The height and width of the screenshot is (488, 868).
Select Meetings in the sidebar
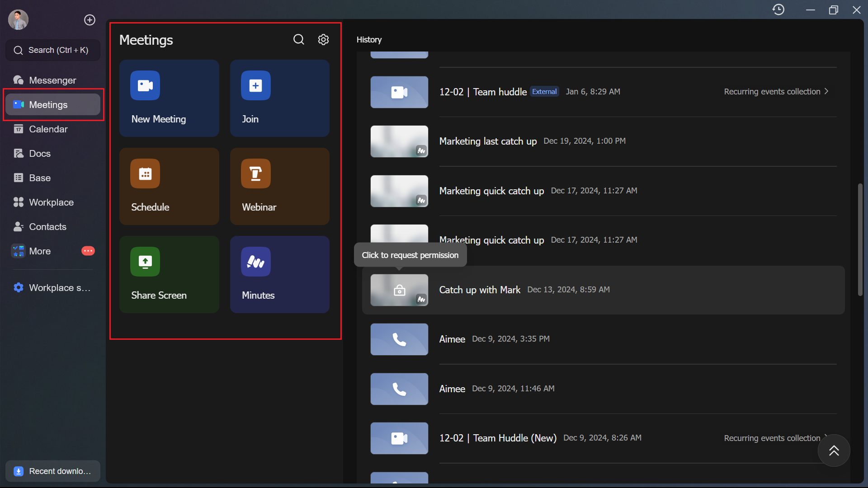pyautogui.click(x=53, y=105)
